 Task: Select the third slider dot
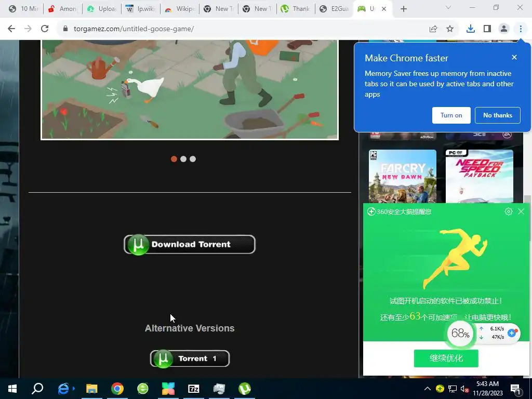click(193, 159)
